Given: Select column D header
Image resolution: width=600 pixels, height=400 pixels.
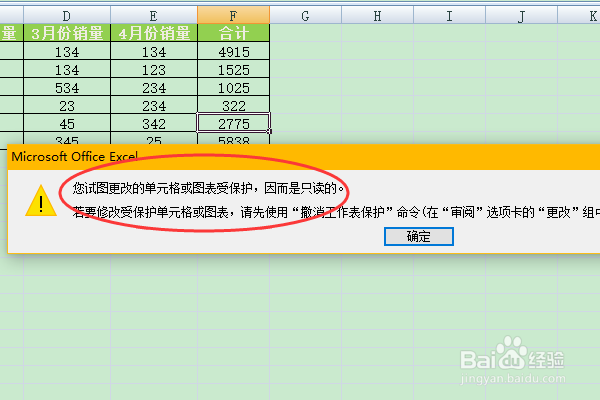Looking at the screenshot, I should coord(67,16).
